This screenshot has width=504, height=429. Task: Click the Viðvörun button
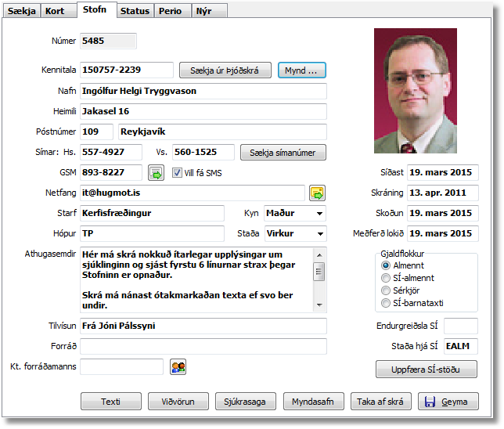(x=178, y=402)
